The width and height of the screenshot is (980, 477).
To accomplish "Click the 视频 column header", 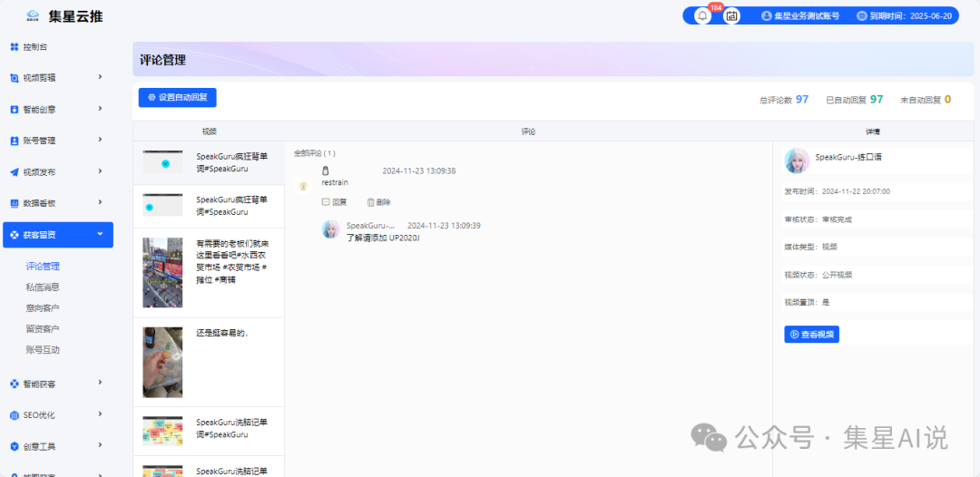I will pyautogui.click(x=209, y=131).
